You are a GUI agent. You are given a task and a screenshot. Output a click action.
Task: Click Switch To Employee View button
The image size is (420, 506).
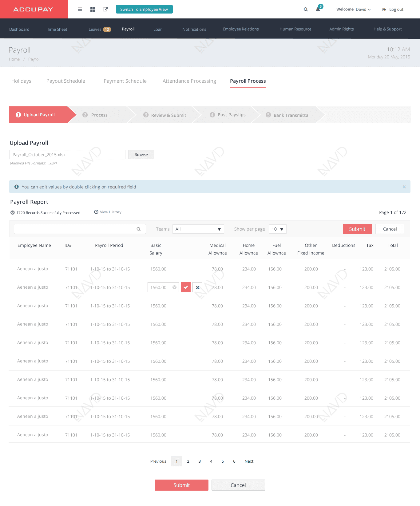[x=144, y=9]
